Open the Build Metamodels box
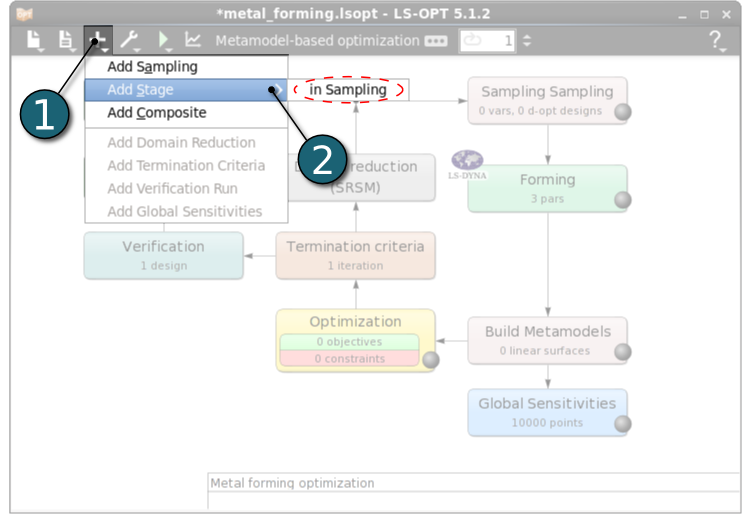This screenshot has width=742, height=514. [548, 340]
